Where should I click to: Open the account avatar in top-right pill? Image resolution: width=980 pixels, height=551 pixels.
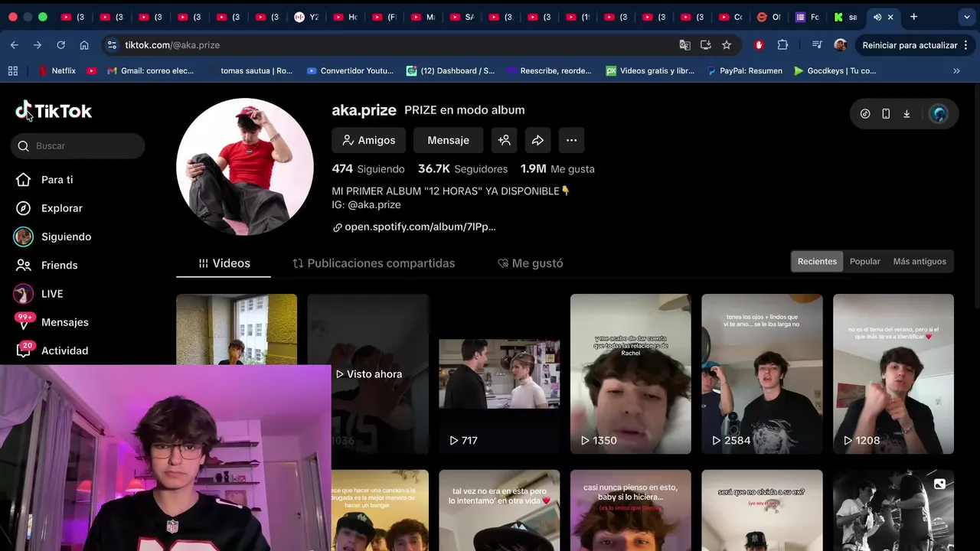(939, 114)
